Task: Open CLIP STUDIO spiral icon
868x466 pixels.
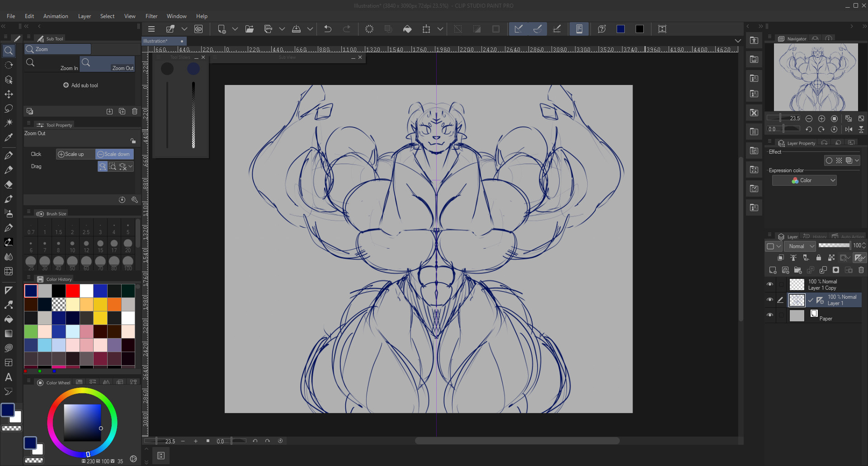Action: click(198, 29)
